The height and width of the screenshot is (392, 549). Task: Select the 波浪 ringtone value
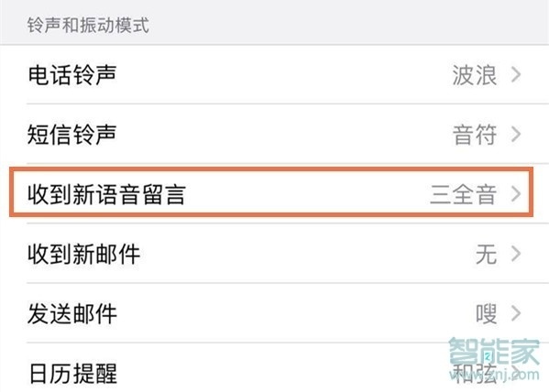click(475, 75)
